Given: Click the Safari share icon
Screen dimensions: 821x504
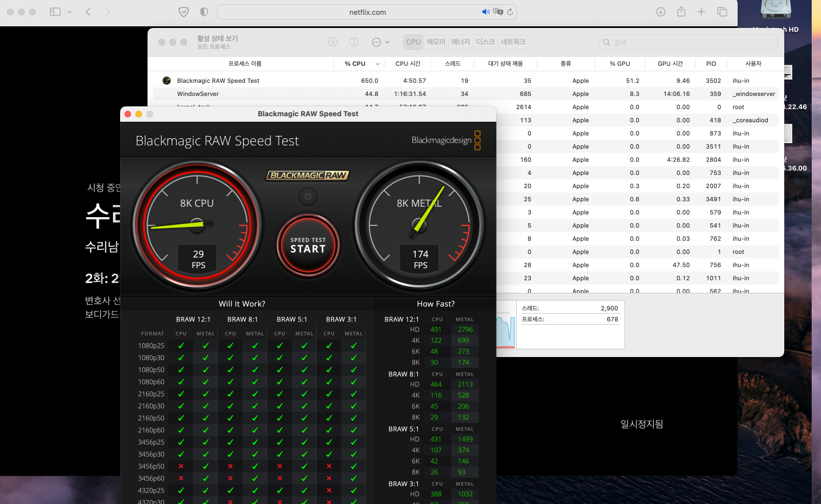Looking at the screenshot, I should (681, 12).
